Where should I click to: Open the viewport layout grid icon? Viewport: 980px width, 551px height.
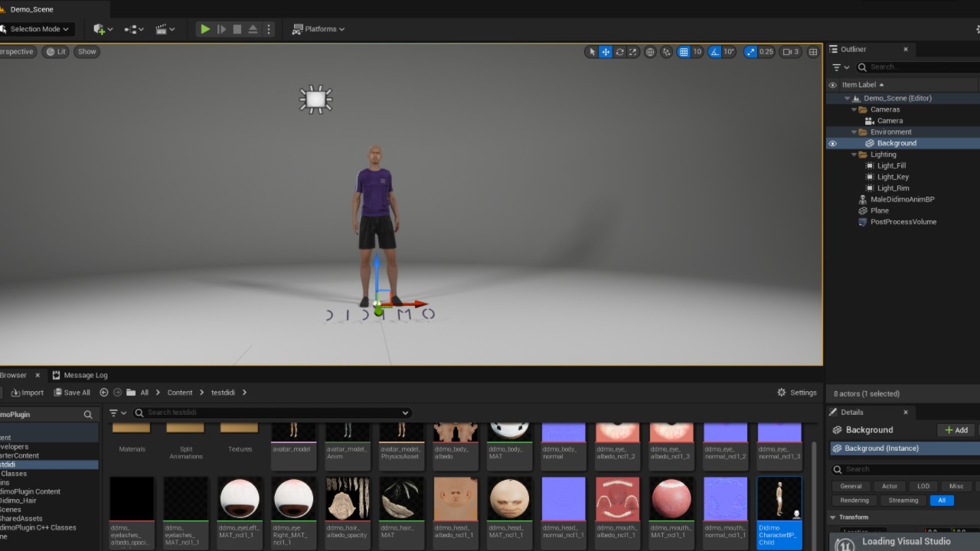click(x=813, y=52)
